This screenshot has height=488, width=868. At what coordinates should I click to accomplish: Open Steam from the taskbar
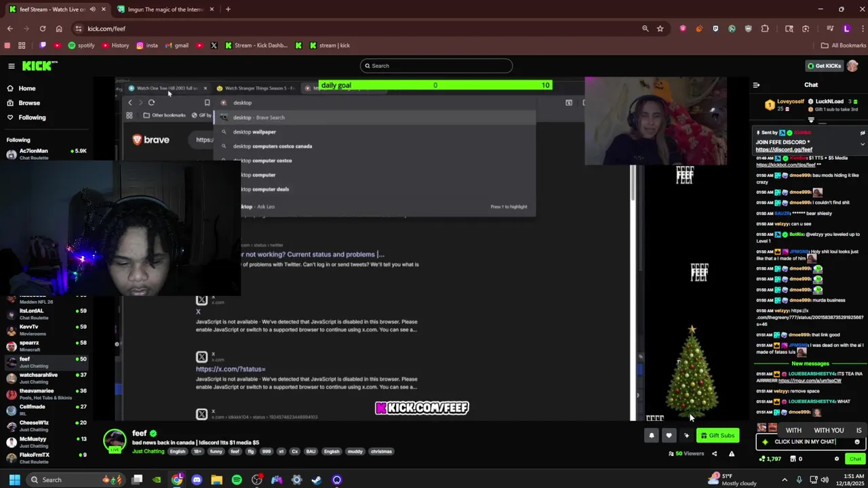click(x=317, y=480)
